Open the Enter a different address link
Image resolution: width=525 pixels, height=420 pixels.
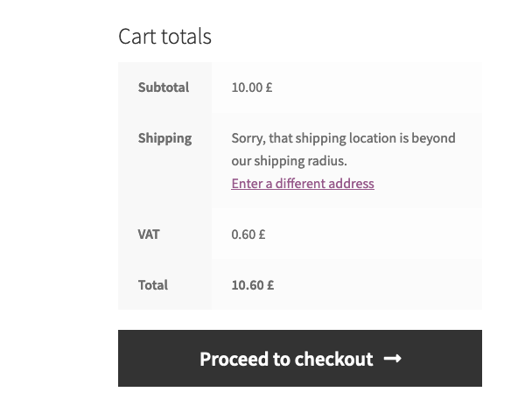(303, 184)
